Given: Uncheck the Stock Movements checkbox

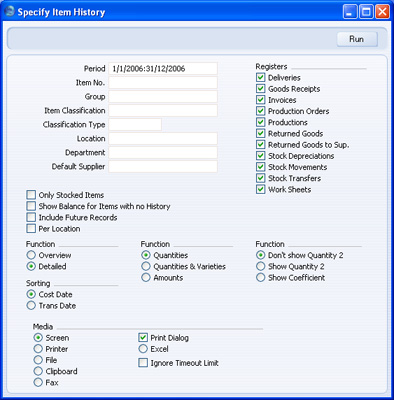Looking at the screenshot, I should click(x=260, y=167).
